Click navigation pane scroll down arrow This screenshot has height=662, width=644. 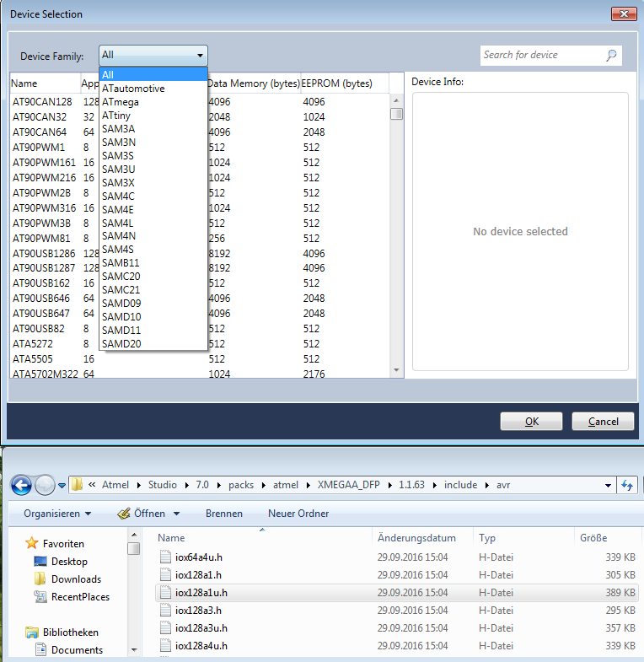134,649
